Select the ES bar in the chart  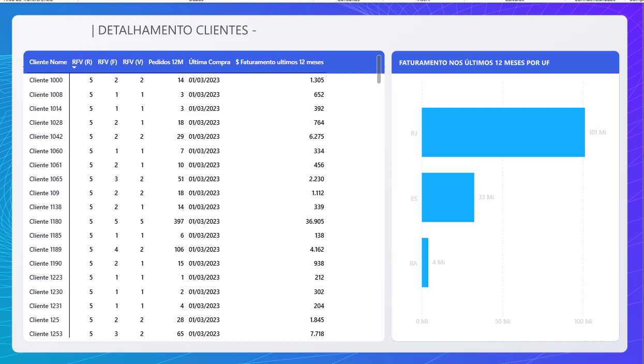point(448,197)
